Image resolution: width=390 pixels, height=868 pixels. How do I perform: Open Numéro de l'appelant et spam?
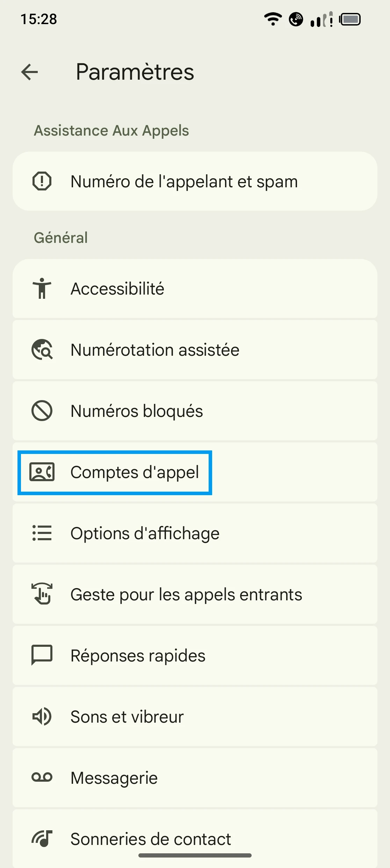pos(184,181)
